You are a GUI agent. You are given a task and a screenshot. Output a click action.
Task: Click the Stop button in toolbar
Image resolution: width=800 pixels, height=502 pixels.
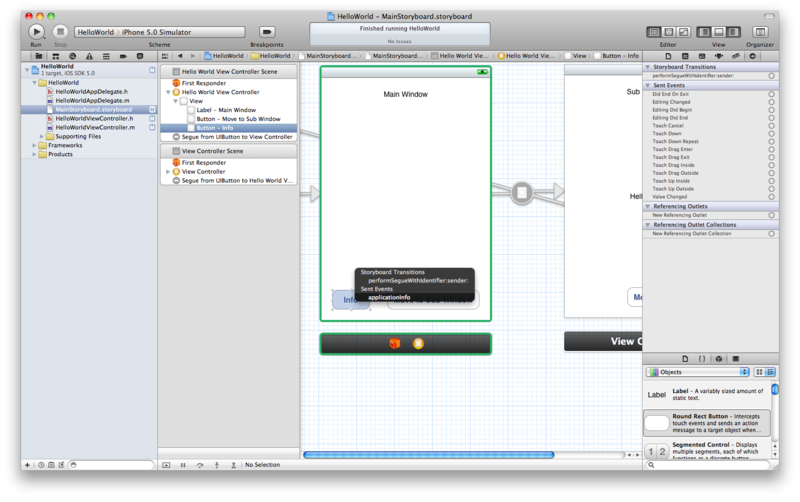[60, 32]
